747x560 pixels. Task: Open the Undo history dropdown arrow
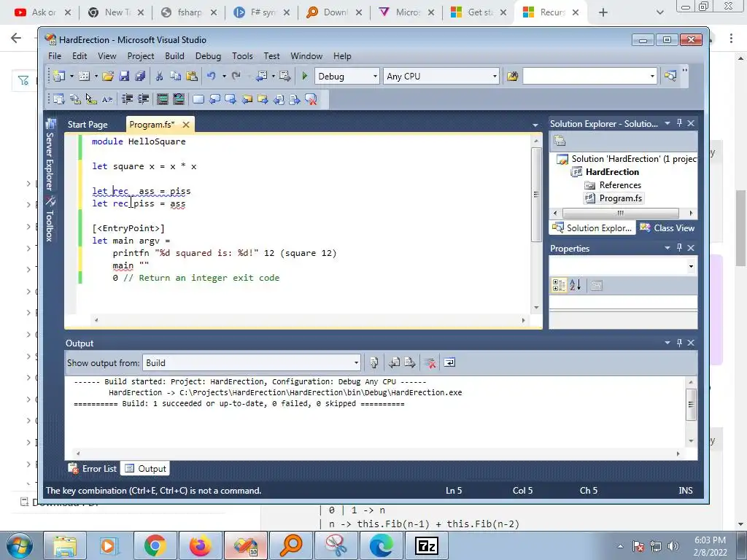(224, 76)
